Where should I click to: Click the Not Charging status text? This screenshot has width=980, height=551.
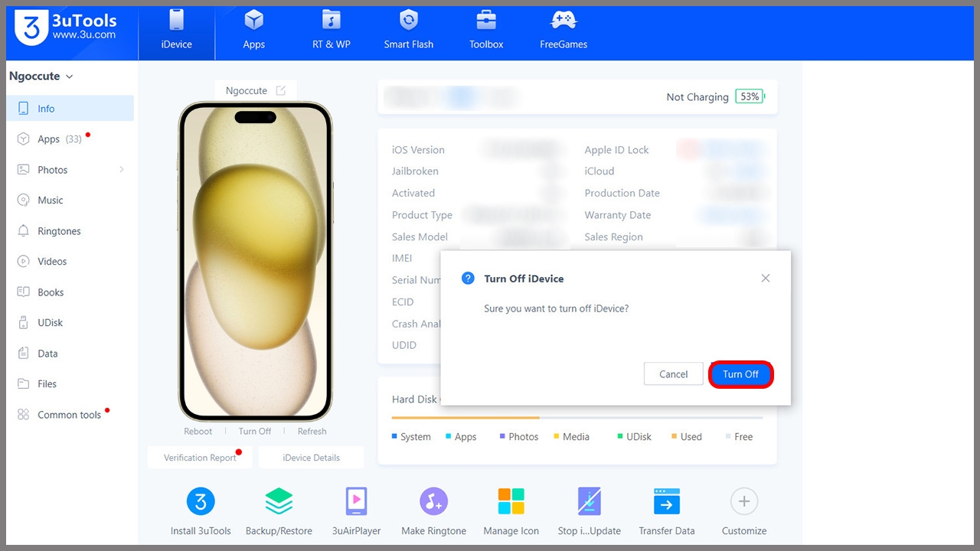(x=697, y=97)
